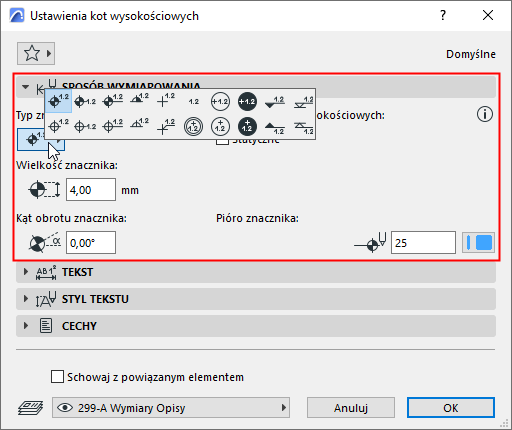This screenshot has width=512, height=430.
Task: Close the Ustawienia kot wysokościowych dialog
Action: click(488, 15)
